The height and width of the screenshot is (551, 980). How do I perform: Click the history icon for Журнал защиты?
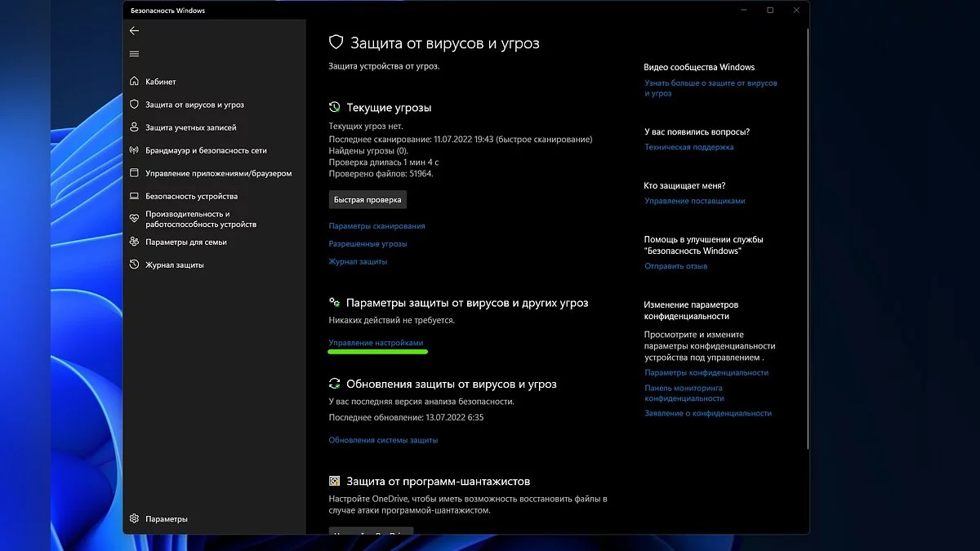click(134, 264)
